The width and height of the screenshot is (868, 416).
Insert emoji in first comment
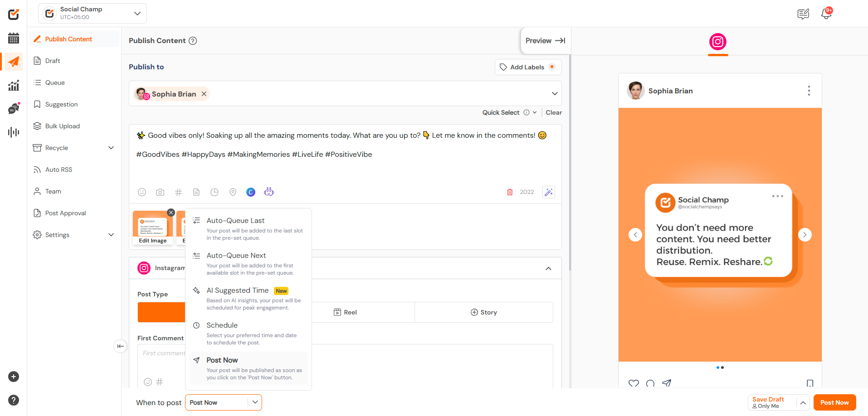[148, 382]
